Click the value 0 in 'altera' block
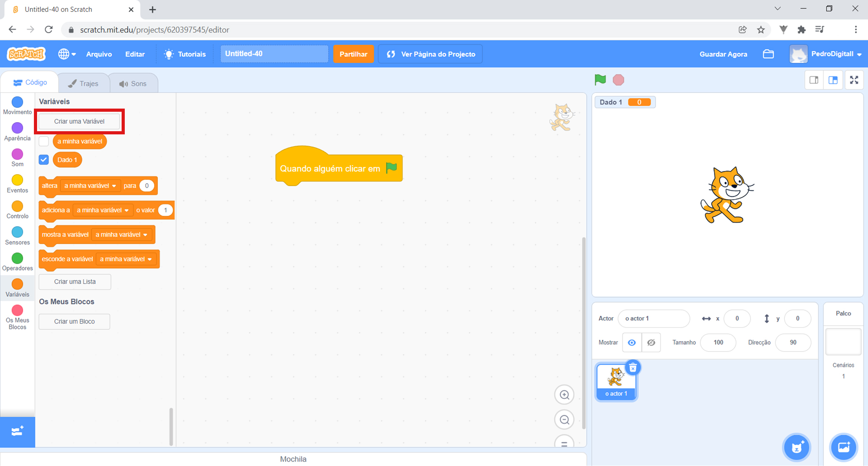This screenshot has width=868, height=466. pyautogui.click(x=146, y=185)
